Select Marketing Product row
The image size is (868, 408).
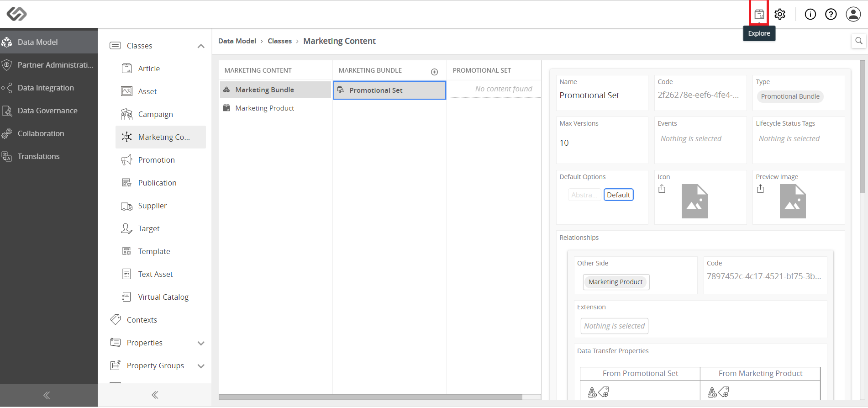point(275,108)
